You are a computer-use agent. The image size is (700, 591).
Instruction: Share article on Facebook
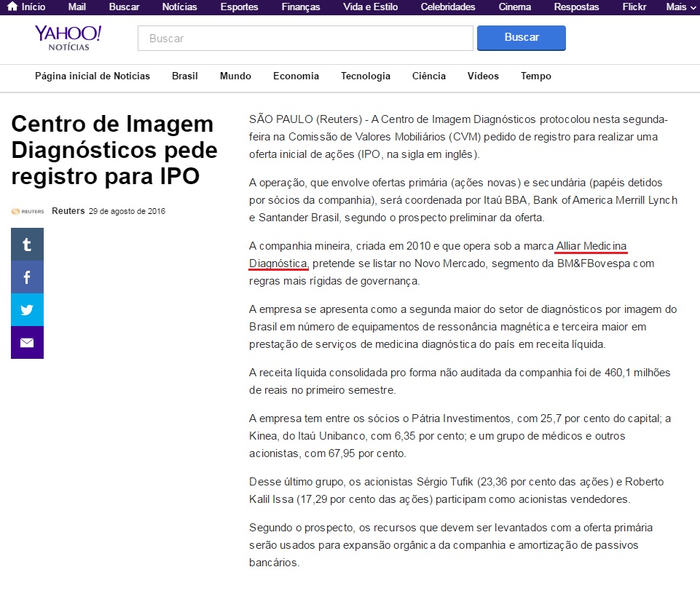tap(27, 277)
